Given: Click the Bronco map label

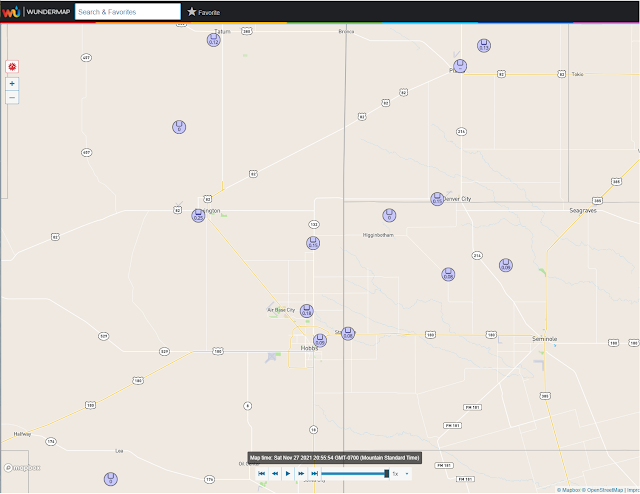Looking at the screenshot, I should coord(347,31).
